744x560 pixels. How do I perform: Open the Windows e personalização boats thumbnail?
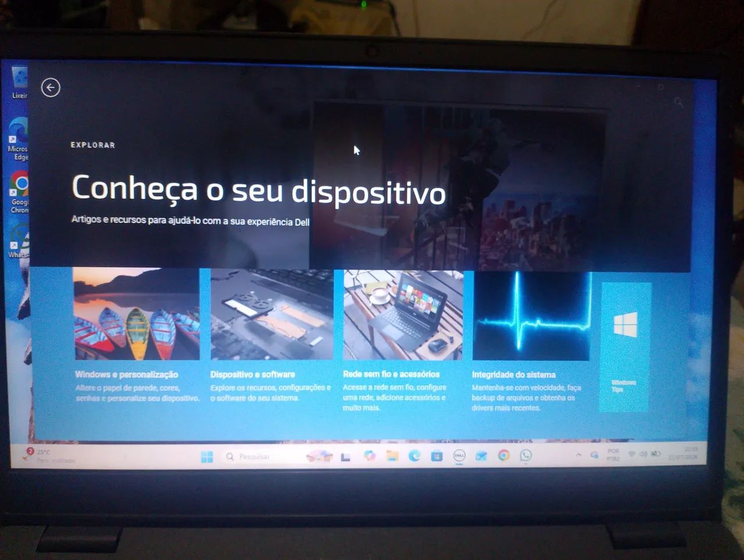[x=137, y=314]
